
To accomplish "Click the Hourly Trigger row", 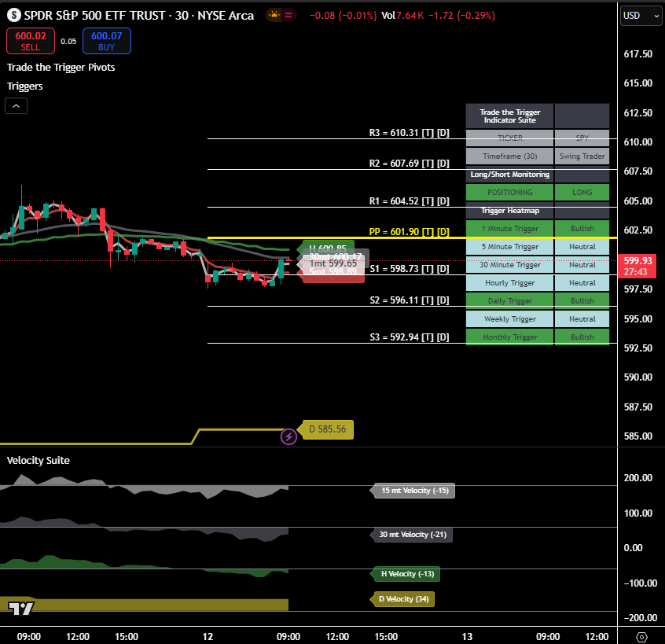I will (538, 283).
